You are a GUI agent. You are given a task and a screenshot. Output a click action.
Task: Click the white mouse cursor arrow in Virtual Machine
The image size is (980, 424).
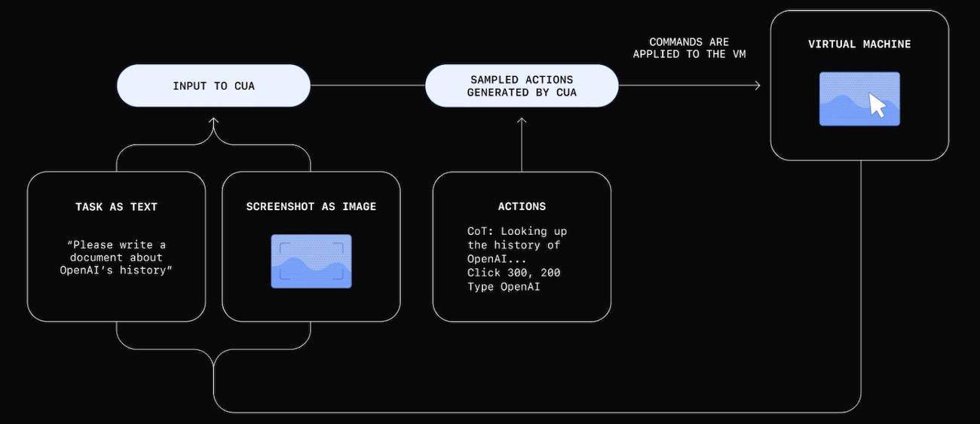[877, 105]
